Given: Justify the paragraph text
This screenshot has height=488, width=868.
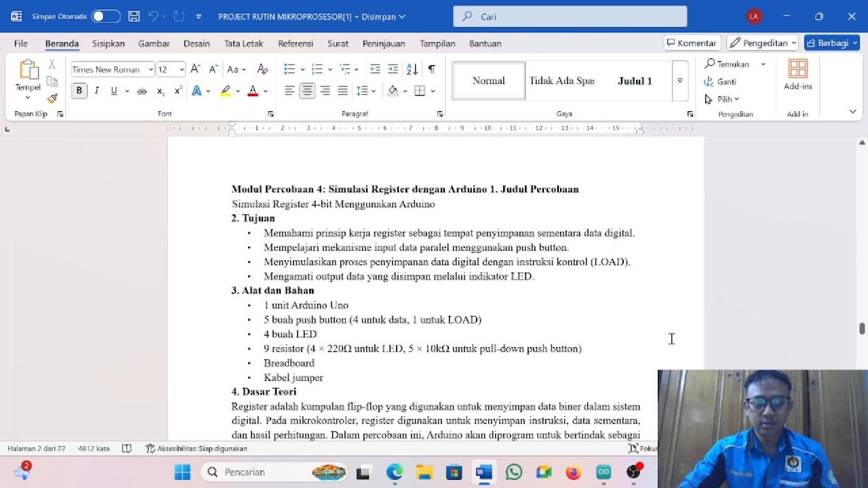Looking at the screenshot, I should (x=342, y=91).
